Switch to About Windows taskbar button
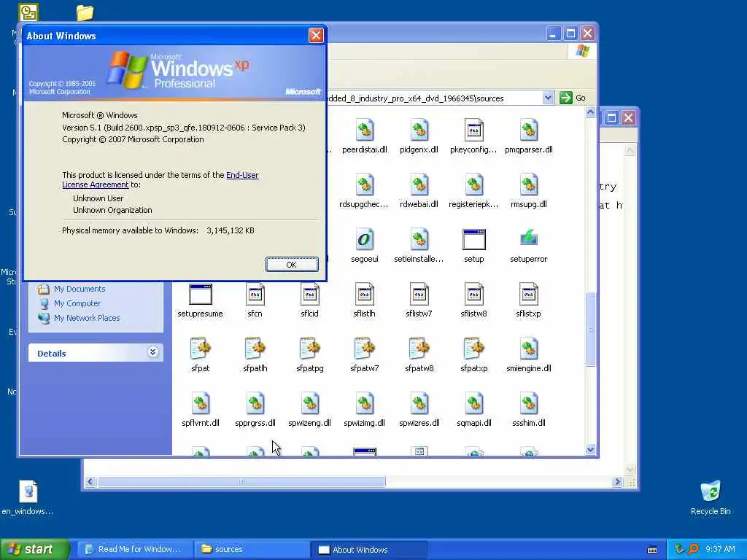The height and width of the screenshot is (560, 747). pyautogui.click(x=368, y=550)
